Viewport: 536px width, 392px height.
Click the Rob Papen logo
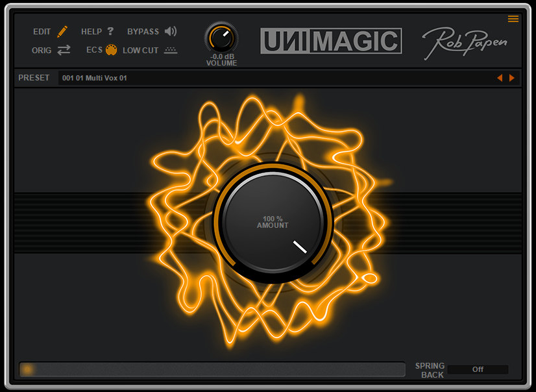465,40
